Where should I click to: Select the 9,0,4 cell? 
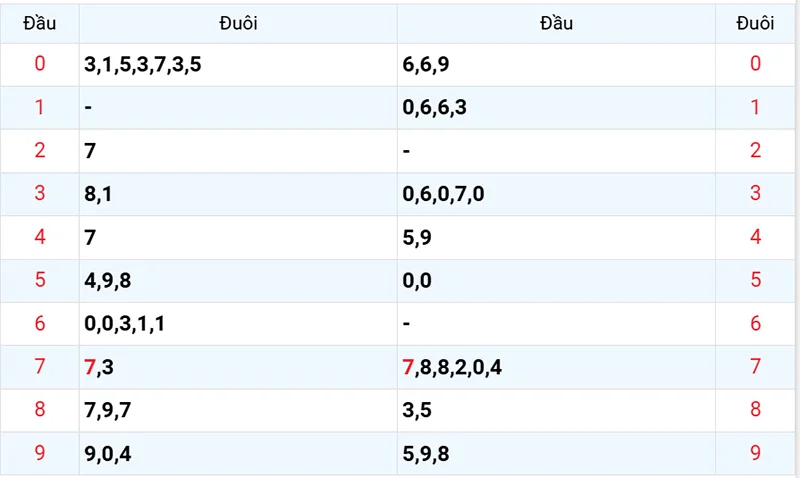pyautogui.click(x=108, y=454)
